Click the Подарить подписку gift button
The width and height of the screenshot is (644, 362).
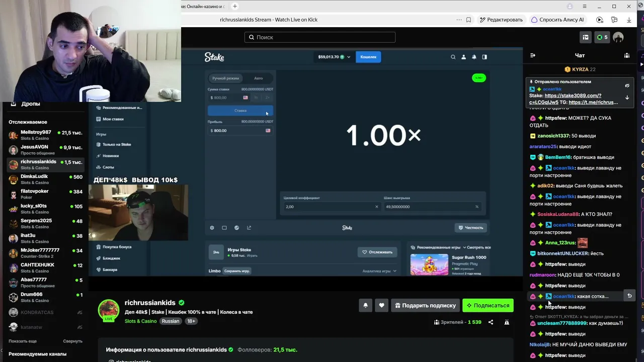click(x=426, y=305)
